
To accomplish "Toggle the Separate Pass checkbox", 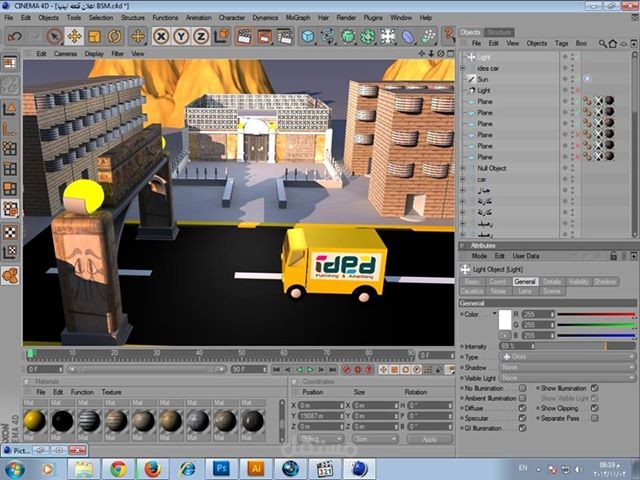I will pos(594,417).
